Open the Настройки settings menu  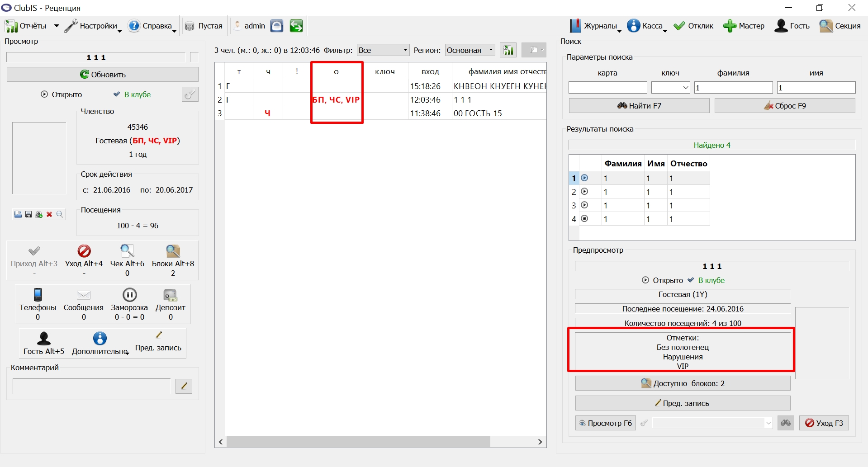click(x=93, y=26)
